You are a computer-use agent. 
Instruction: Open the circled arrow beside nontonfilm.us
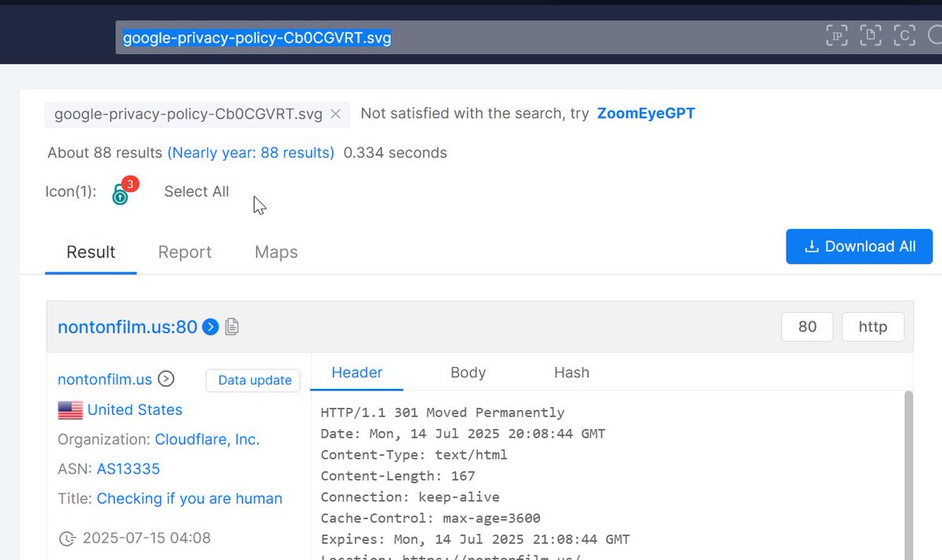point(166,379)
